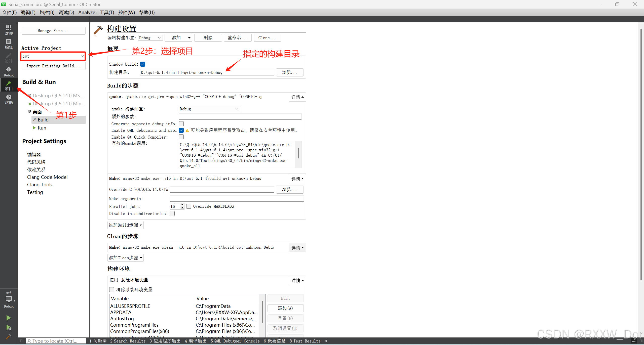Click the Clone... button
This screenshot has height=345, width=644.
[267, 38]
